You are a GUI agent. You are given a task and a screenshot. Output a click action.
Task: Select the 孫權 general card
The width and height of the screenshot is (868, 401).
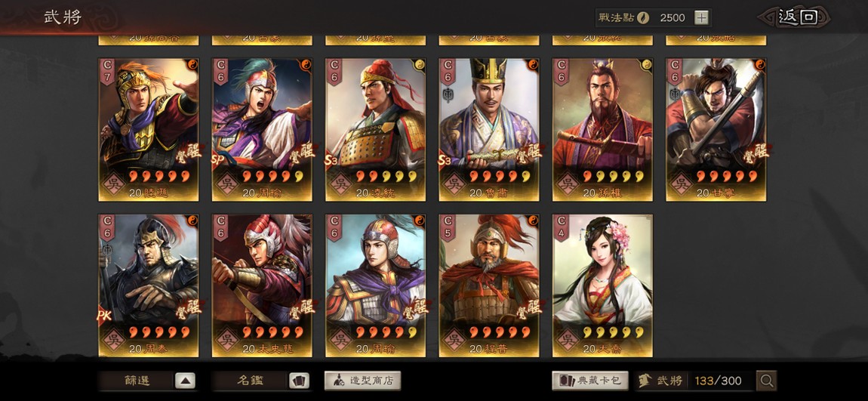click(x=602, y=130)
